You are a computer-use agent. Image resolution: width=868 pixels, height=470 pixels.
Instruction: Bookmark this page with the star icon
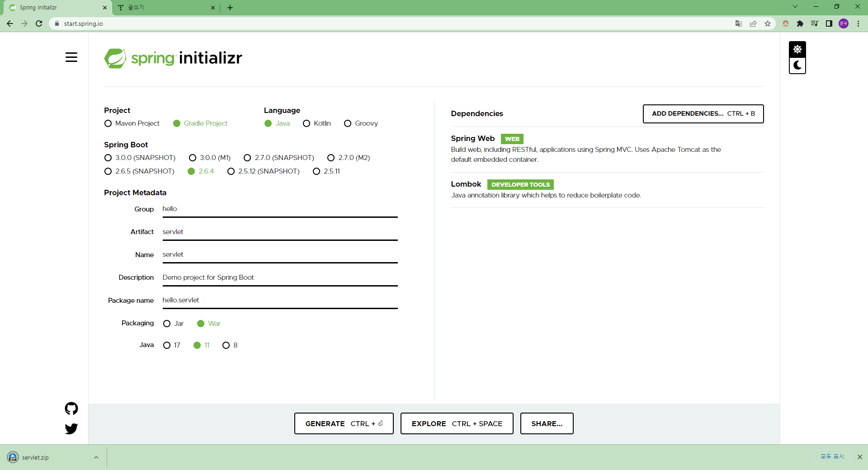[x=768, y=23]
